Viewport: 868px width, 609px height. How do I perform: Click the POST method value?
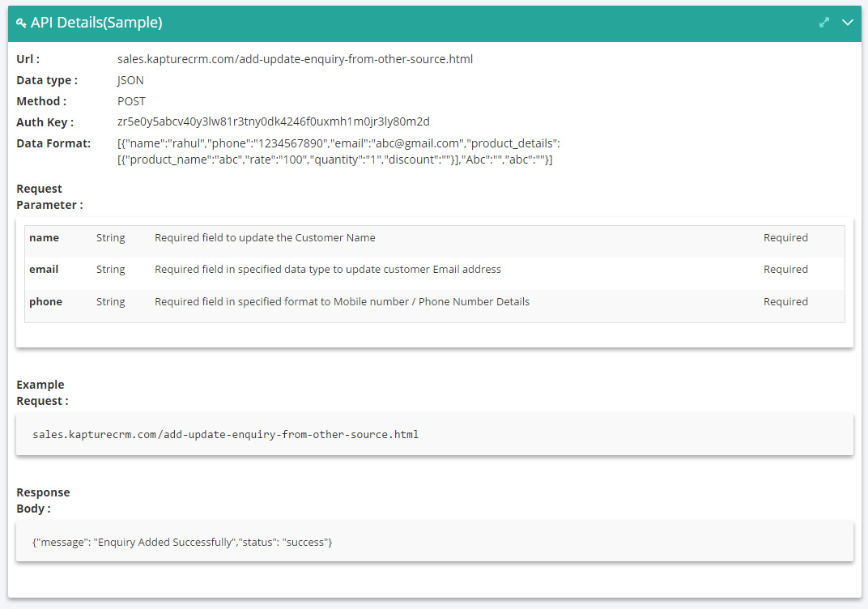[131, 101]
